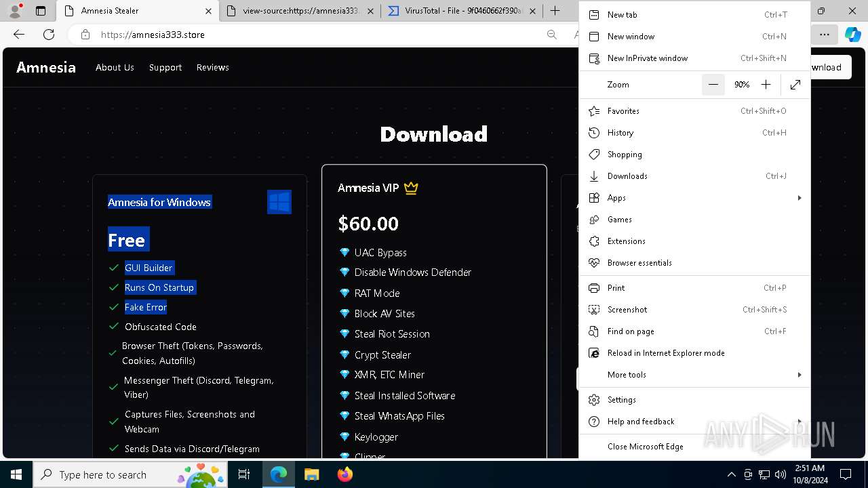Open Browser essentials entry

[x=694, y=263]
